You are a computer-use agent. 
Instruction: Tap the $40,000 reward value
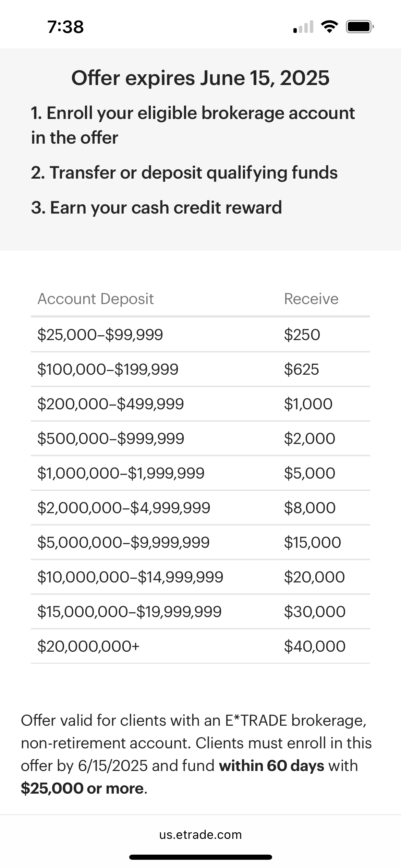coord(315,647)
